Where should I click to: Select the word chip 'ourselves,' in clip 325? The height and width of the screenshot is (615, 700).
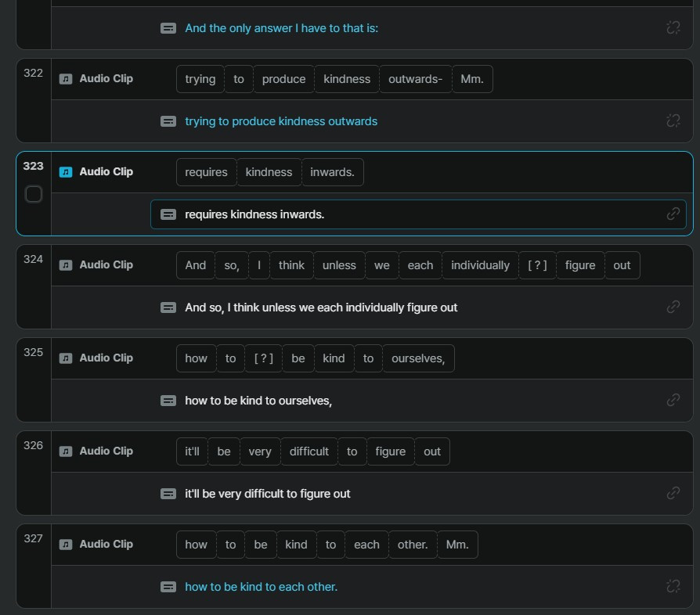[x=418, y=358]
